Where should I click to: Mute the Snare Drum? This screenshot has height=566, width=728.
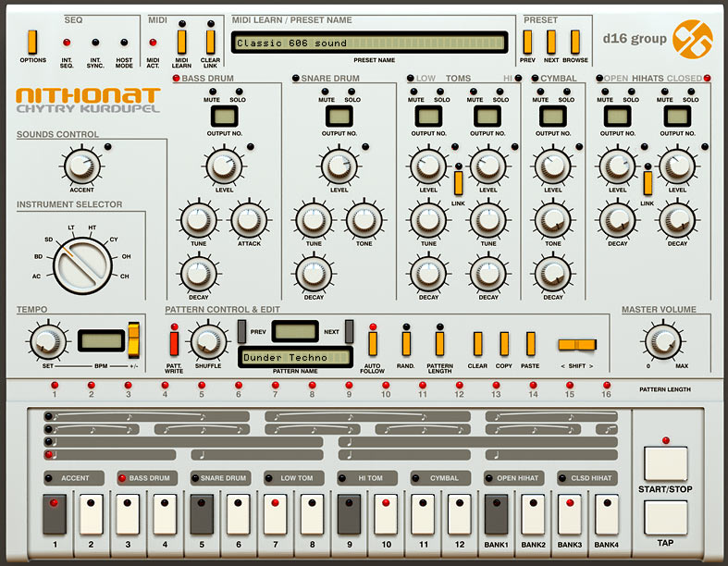[x=326, y=92]
